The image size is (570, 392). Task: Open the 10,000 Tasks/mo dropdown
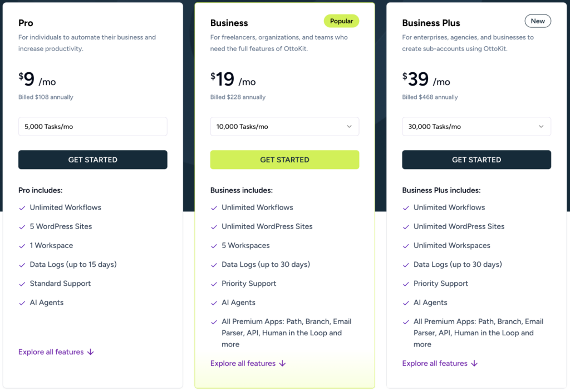click(x=284, y=127)
